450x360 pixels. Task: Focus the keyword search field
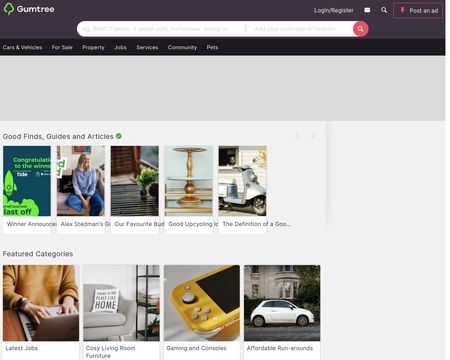162,29
